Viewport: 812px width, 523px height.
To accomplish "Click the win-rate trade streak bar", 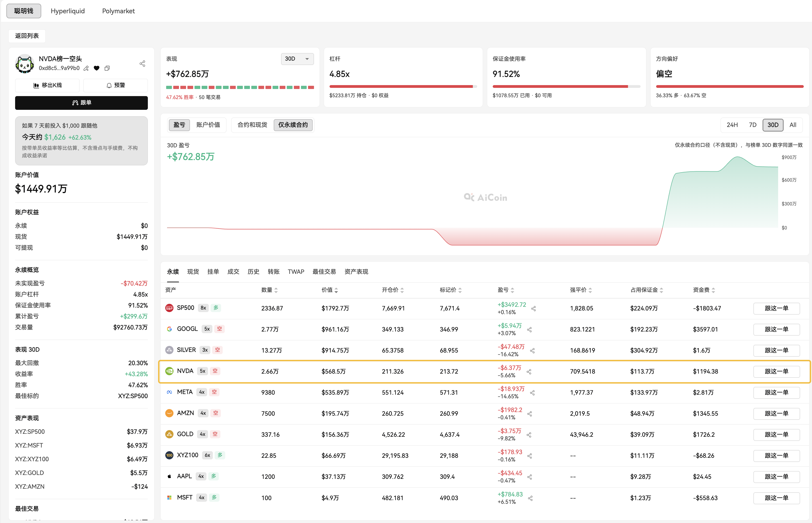I will pyautogui.click(x=240, y=87).
